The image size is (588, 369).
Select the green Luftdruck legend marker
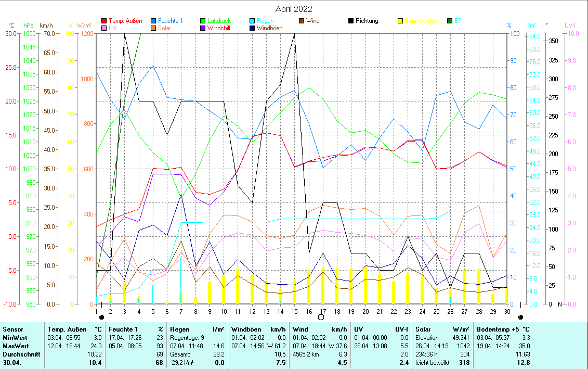(202, 21)
